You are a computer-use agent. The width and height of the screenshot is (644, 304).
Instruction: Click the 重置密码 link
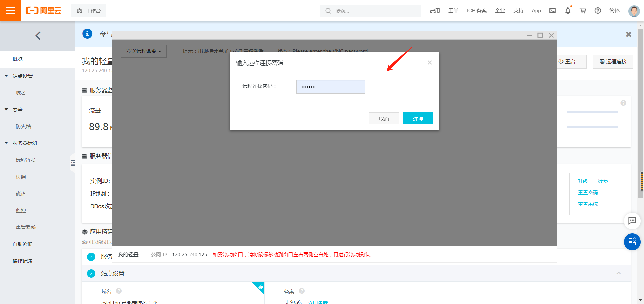[x=588, y=193]
